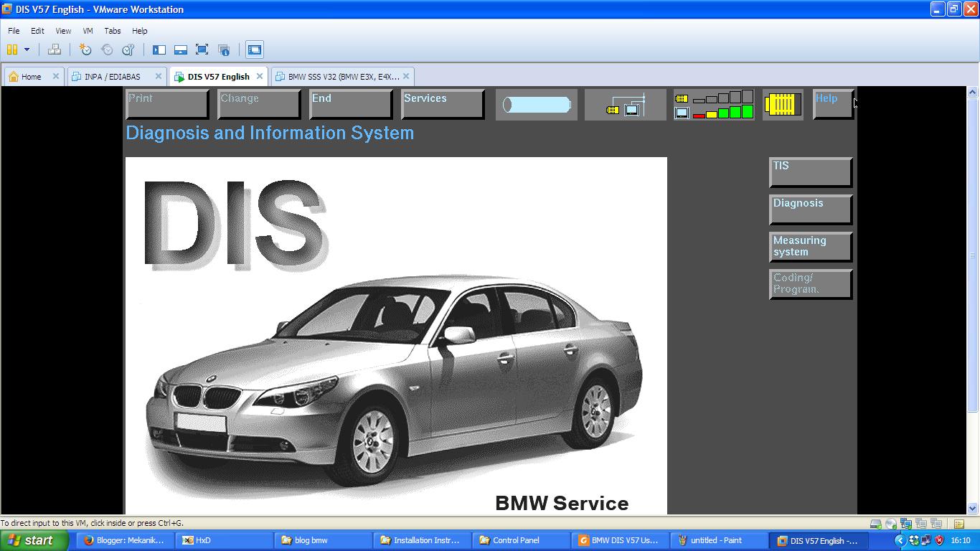Take a snapshot using the VMware snapshot icon
The width and height of the screenshot is (980, 551).
coord(85,50)
